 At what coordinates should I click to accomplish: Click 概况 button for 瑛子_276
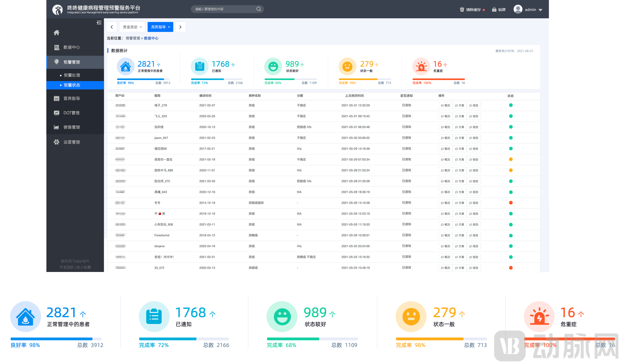click(445, 106)
